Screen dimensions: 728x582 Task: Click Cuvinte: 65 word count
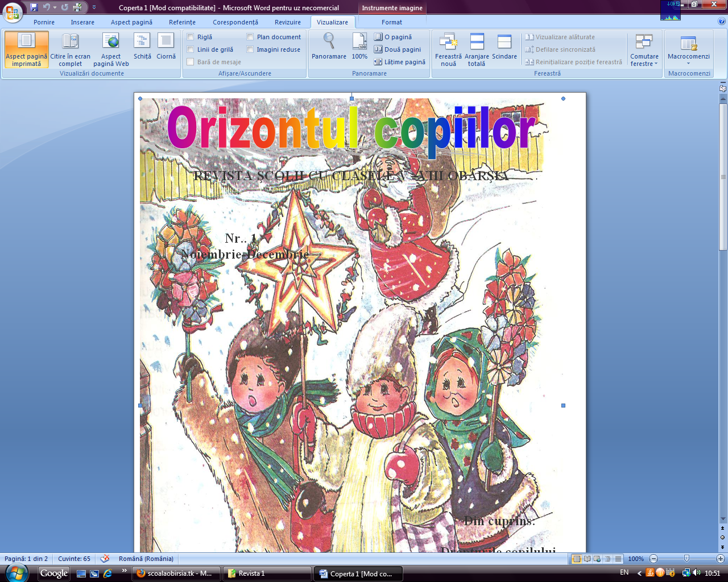click(74, 559)
